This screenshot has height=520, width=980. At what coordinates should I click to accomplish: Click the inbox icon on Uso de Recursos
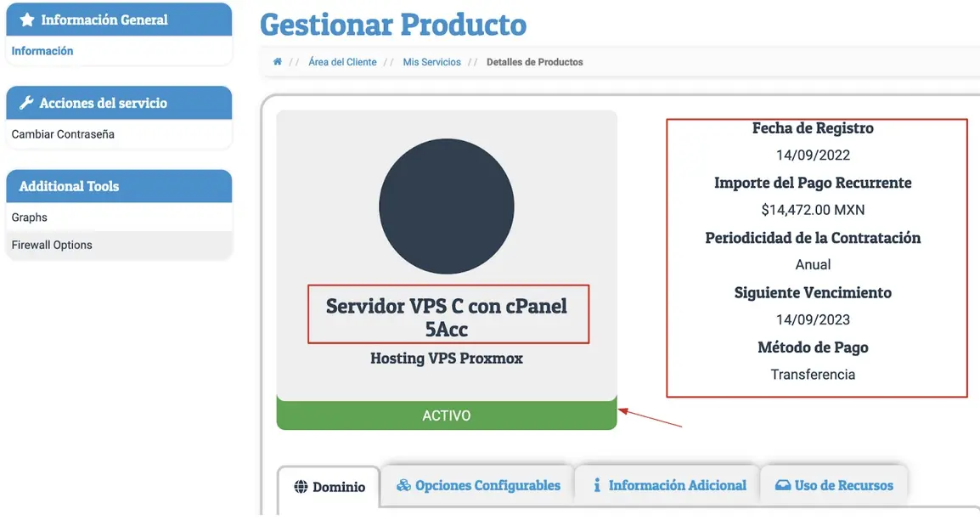pos(782,485)
